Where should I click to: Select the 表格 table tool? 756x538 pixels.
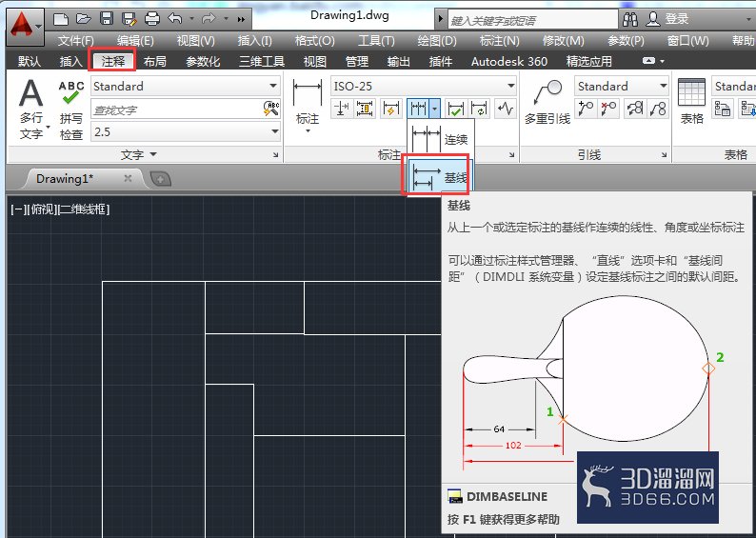click(691, 101)
